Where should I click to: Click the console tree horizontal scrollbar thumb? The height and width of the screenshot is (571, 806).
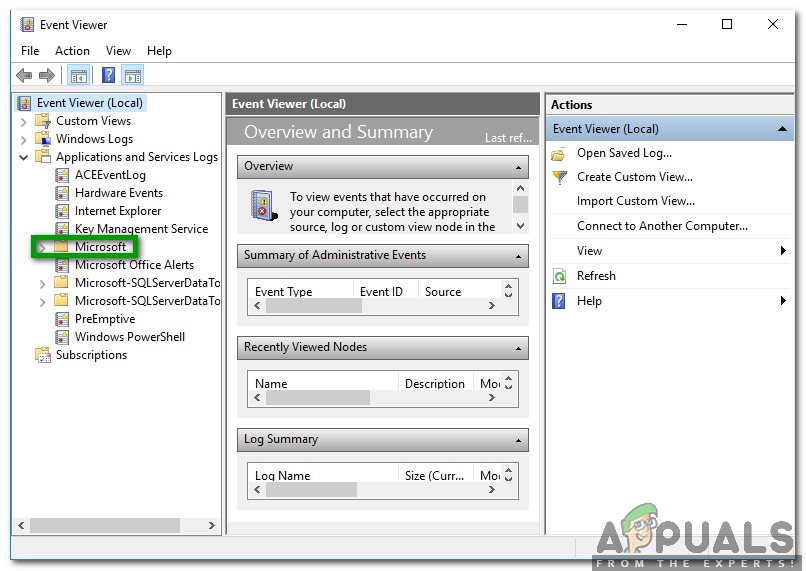point(105,525)
